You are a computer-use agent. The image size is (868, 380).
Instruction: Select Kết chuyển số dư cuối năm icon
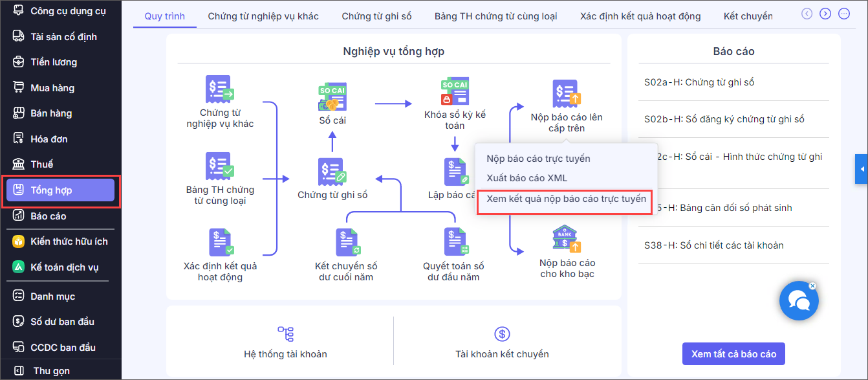346,243
